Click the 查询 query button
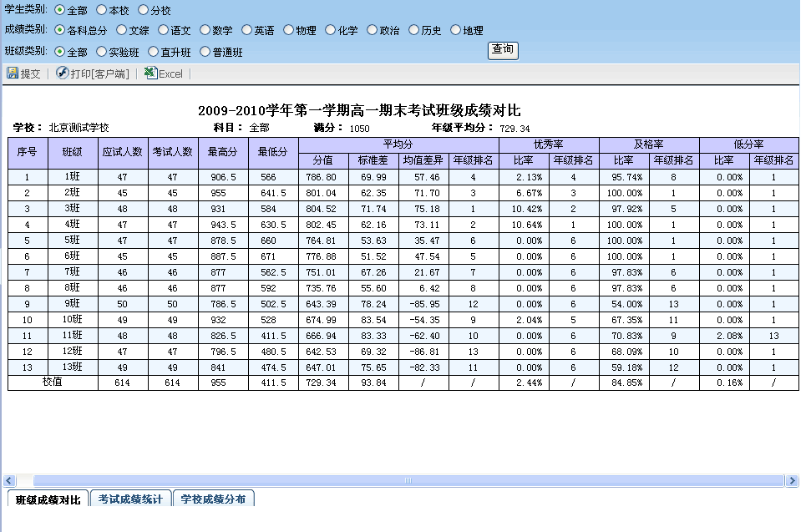The image size is (811, 532). pos(503,50)
